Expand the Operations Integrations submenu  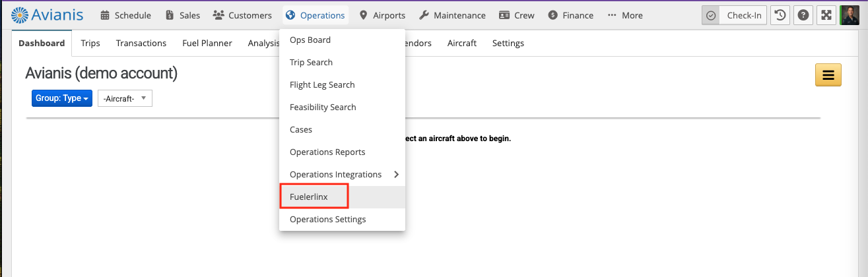(342, 175)
